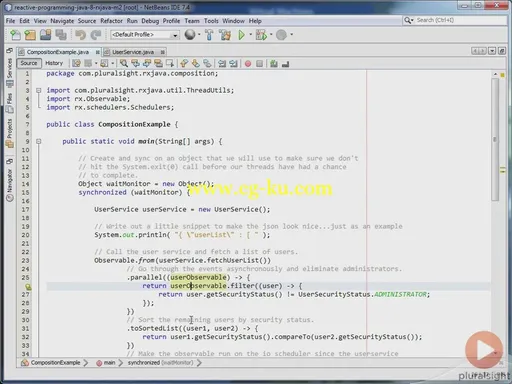Click the Last Edit location icon

point(76,63)
